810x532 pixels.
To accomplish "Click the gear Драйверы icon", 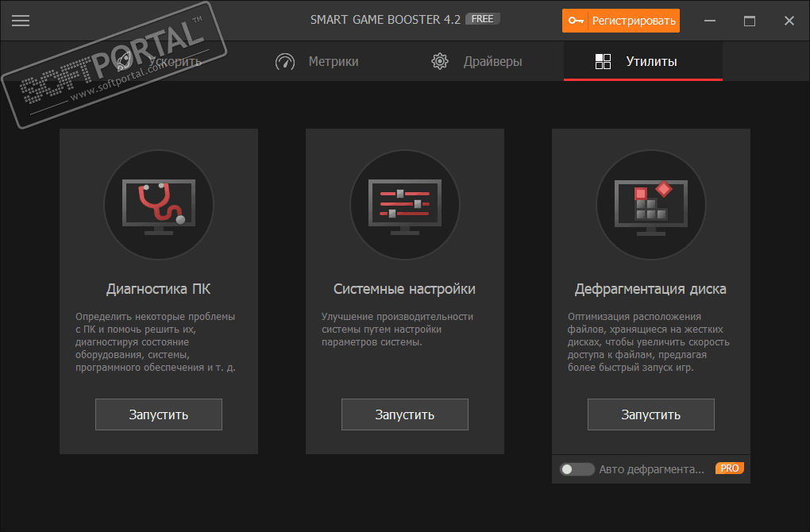I will point(440,61).
